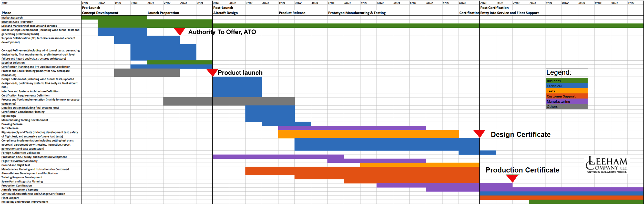The image size is (644, 206).
Task: Click 'Training Programs Development' row label
Action: tap(22, 177)
